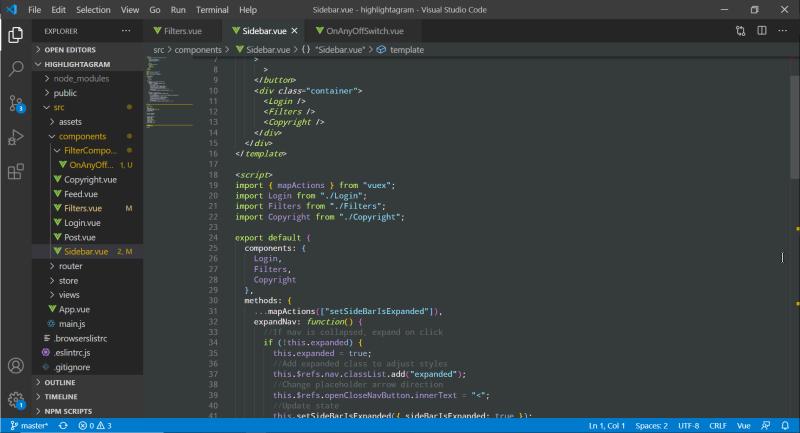Expand the TIMELINE section

click(61, 396)
